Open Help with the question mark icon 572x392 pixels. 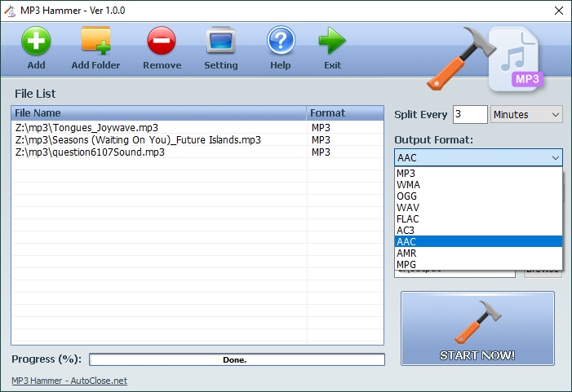pos(281,41)
